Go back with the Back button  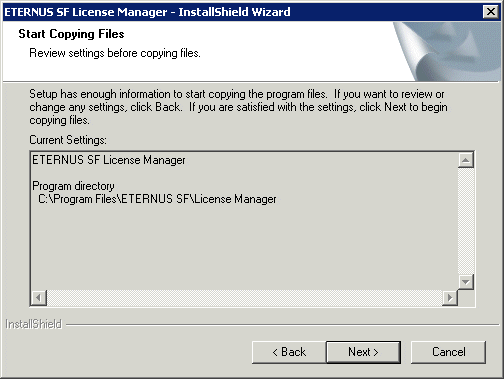pos(289,352)
